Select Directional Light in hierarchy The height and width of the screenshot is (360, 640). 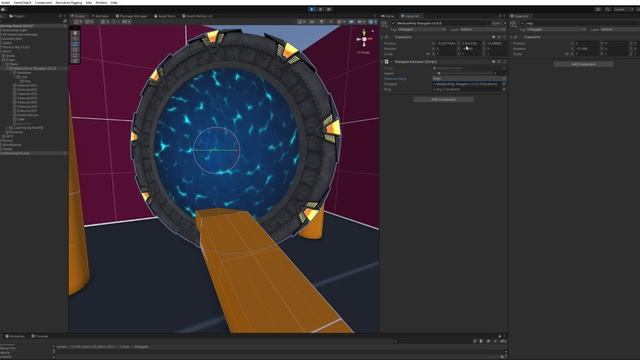pyautogui.click(x=15, y=30)
